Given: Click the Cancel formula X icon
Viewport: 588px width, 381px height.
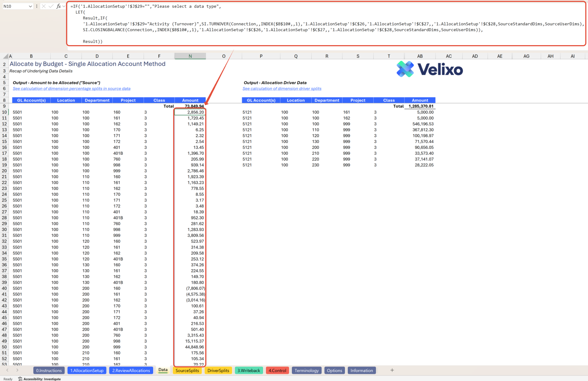Looking at the screenshot, I should click(43, 6).
